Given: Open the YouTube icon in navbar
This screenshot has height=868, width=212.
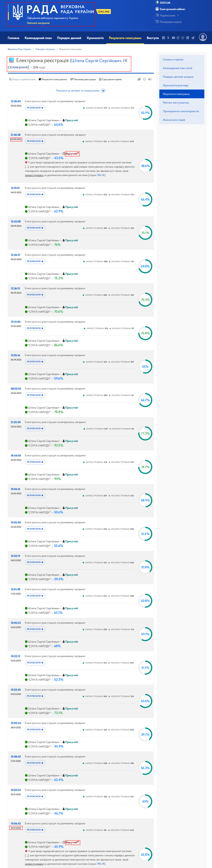Looking at the screenshot, I should click(x=173, y=38).
